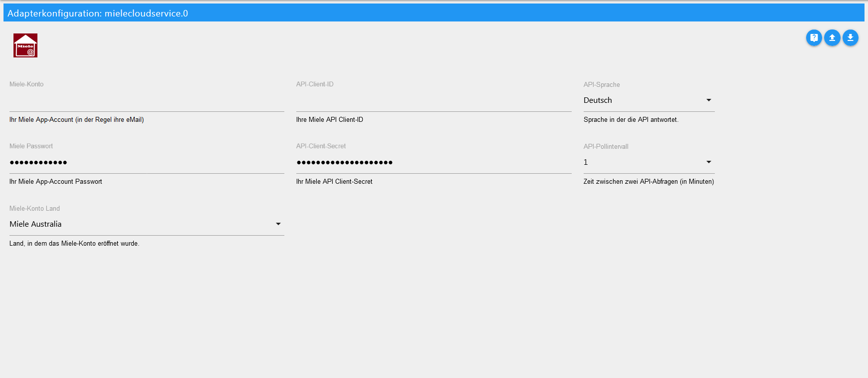The image size is (868, 378).
Task: Click the Miele adapter logo
Action: 25,45
